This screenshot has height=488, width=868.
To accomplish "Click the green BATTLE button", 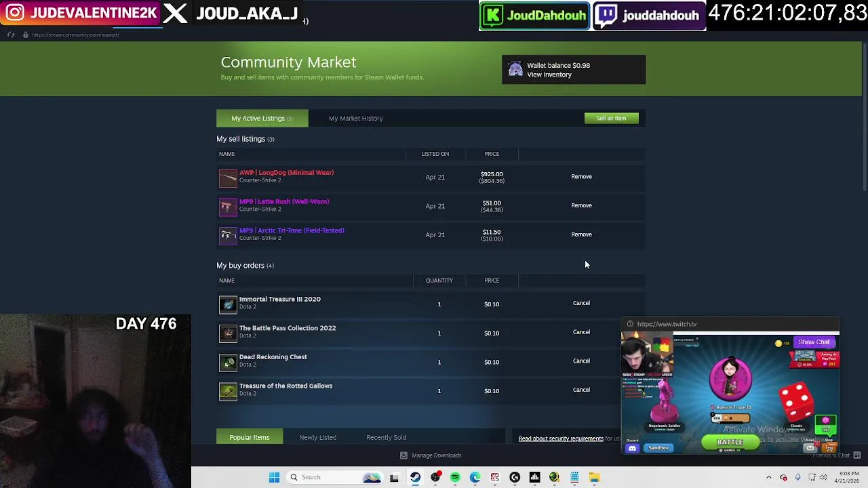I will coord(730,443).
